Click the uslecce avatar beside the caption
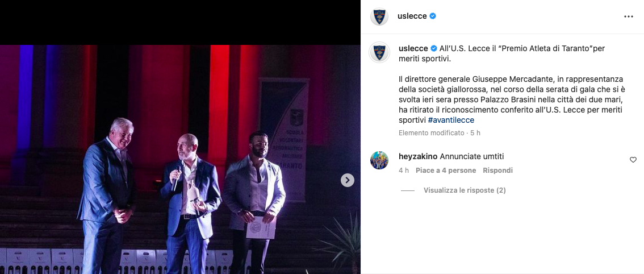Image resolution: width=644 pixels, height=274 pixels. tap(379, 52)
